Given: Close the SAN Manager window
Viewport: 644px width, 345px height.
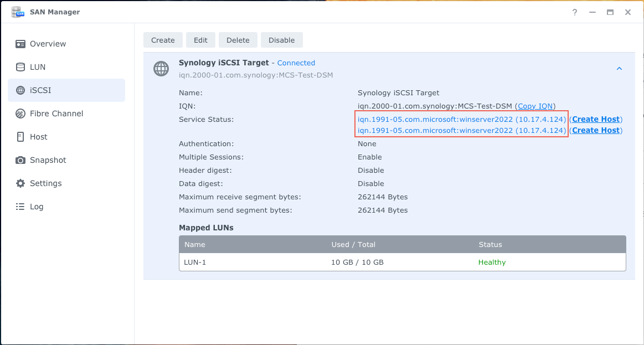Looking at the screenshot, I should point(628,12).
